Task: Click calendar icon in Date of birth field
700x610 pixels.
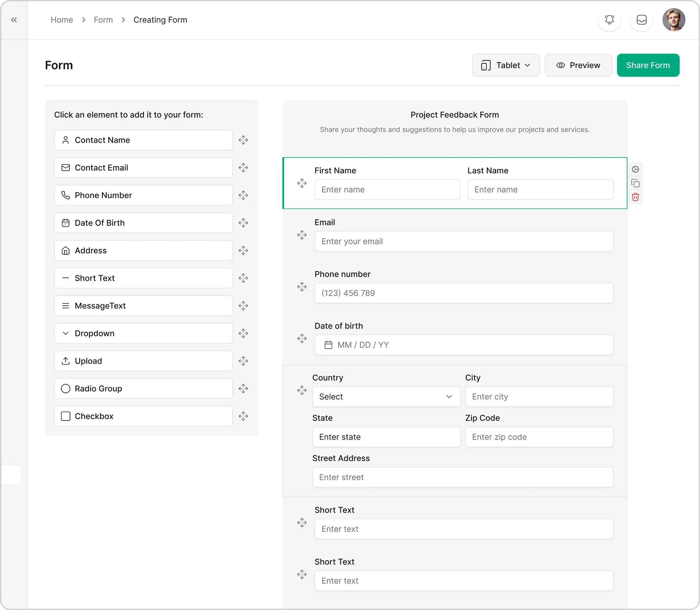Action: (328, 345)
